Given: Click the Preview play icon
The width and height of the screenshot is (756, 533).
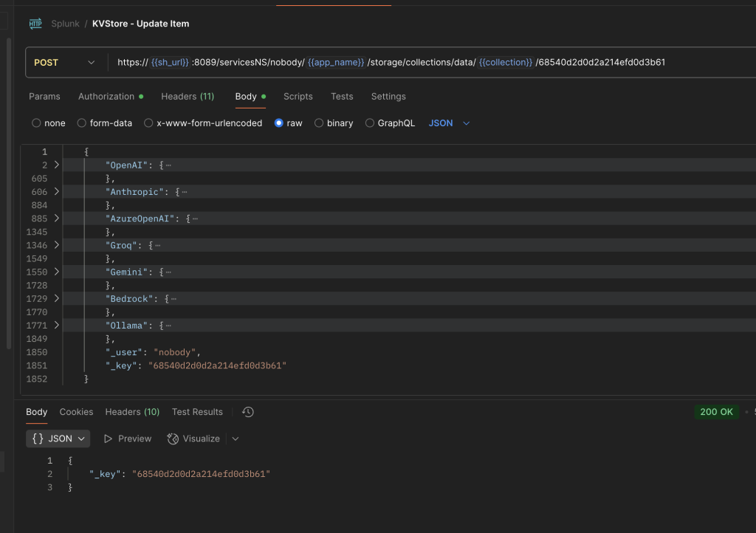Looking at the screenshot, I should coord(108,439).
